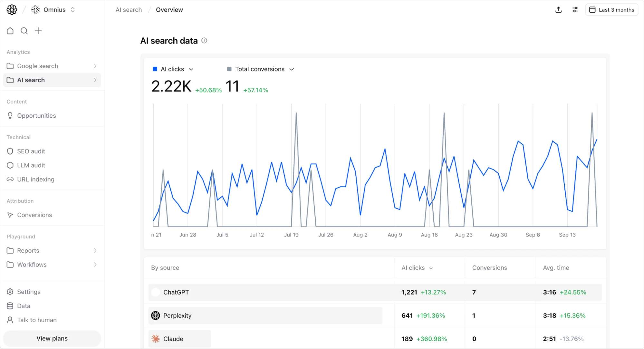Image resolution: width=644 pixels, height=349 pixels.
Task: Change the Last 3 months date range
Action: [611, 10]
